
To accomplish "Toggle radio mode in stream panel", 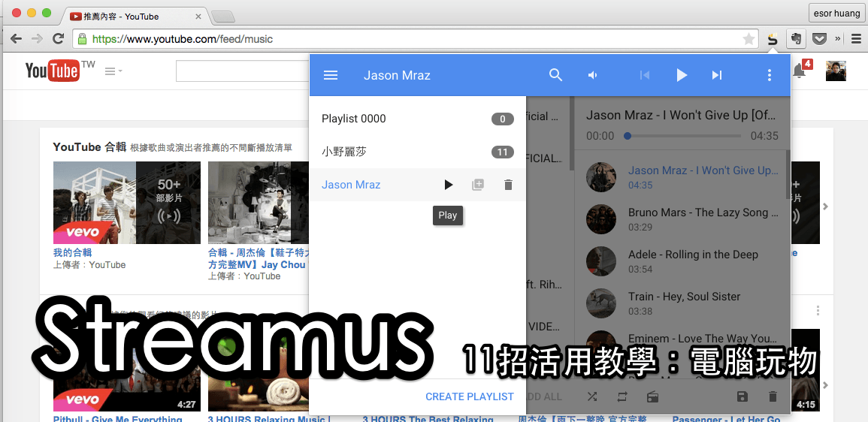I will (652, 396).
